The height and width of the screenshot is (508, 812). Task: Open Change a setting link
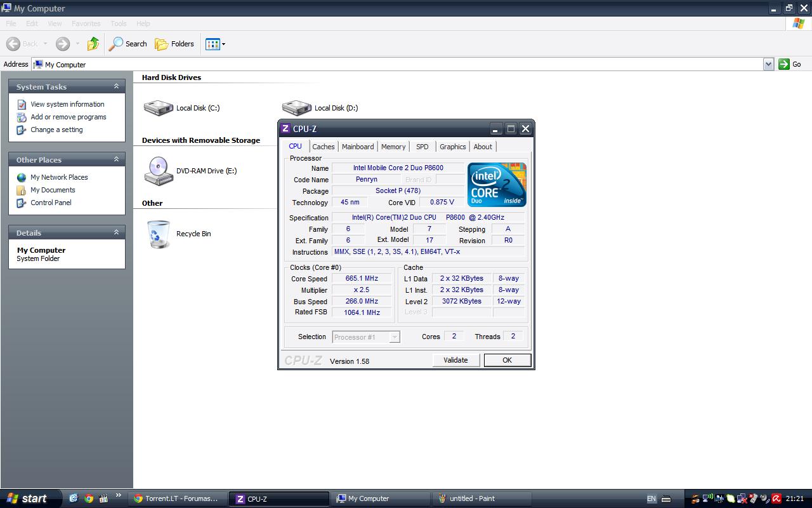[56, 130]
